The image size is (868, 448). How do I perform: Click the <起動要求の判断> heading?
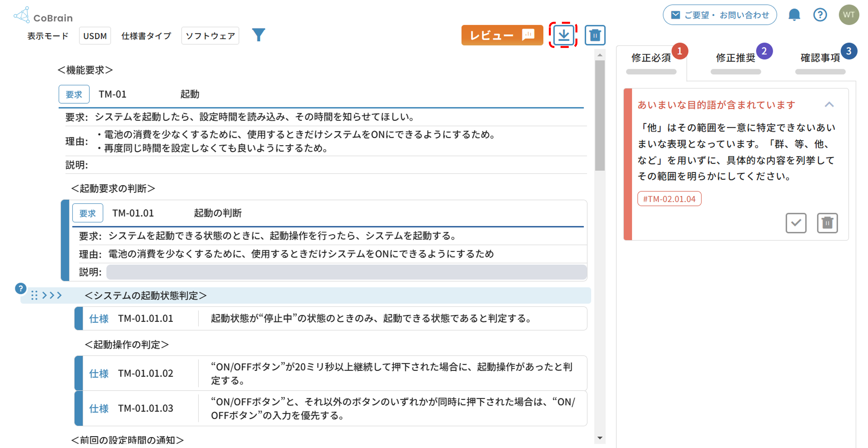(x=113, y=188)
